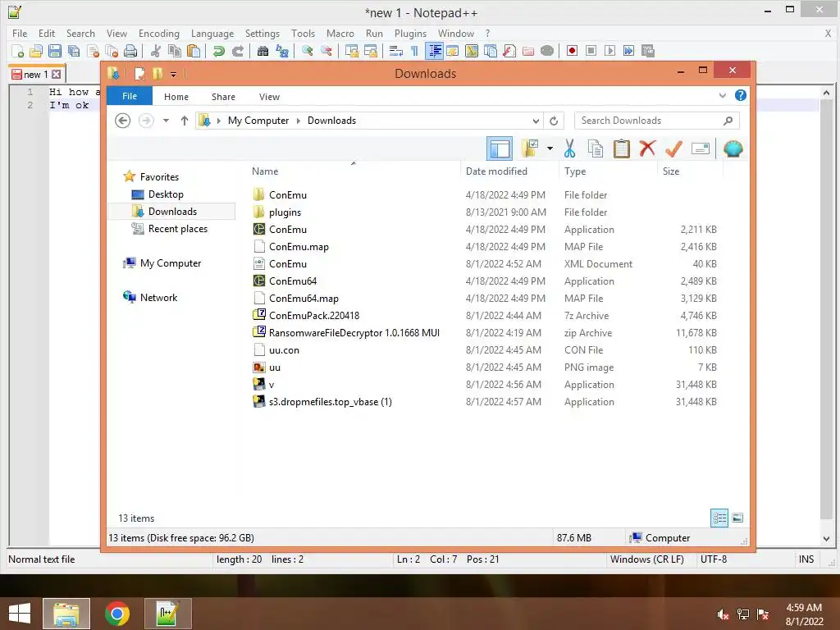Screen dimensions: 840x630
Task: Toggle Word wrap in Notepad++ toolbar
Action: pyautogui.click(x=396, y=51)
